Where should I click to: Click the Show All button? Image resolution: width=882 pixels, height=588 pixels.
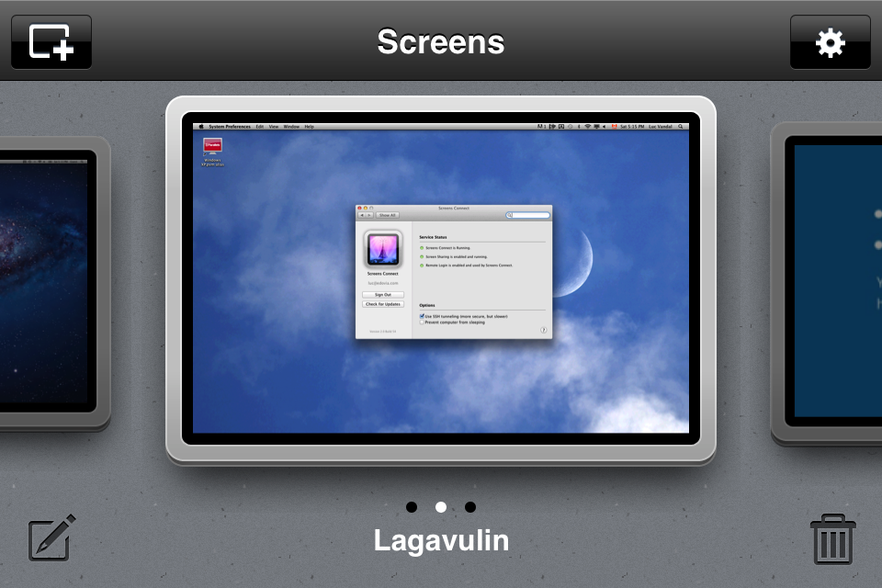pyautogui.click(x=387, y=215)
